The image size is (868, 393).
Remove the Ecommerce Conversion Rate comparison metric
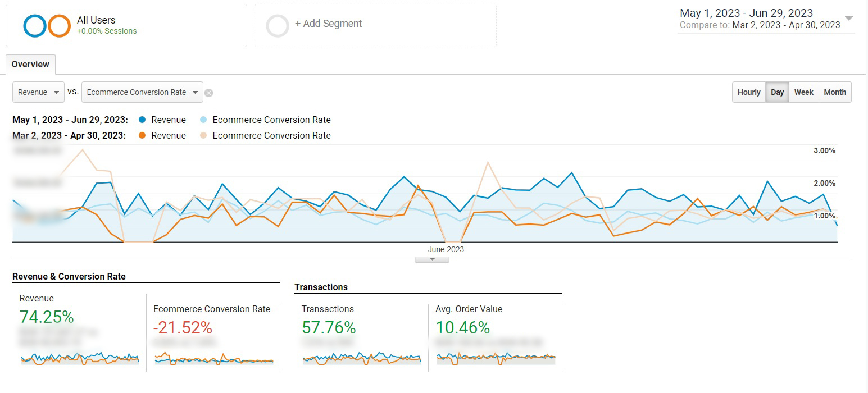tap(208, 93)
